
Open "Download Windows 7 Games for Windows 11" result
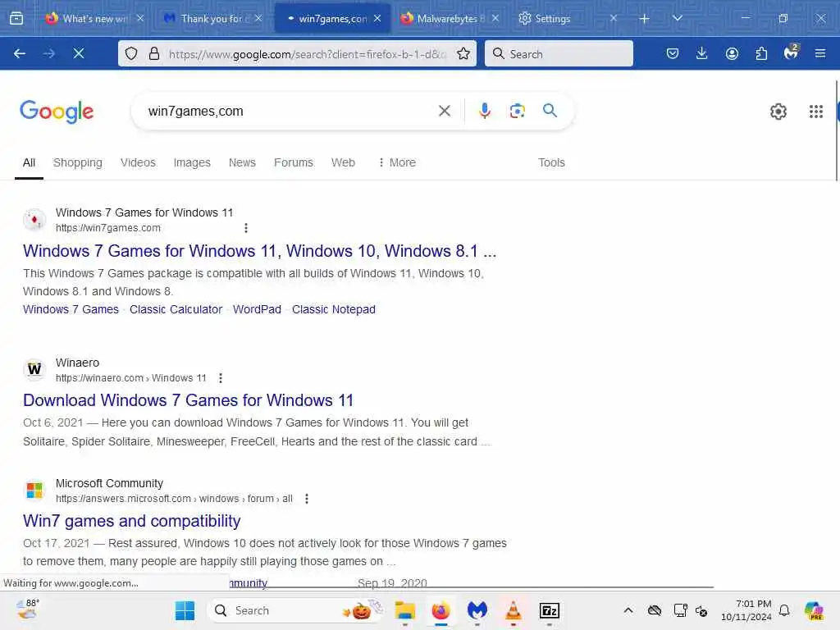pos(188,400)
